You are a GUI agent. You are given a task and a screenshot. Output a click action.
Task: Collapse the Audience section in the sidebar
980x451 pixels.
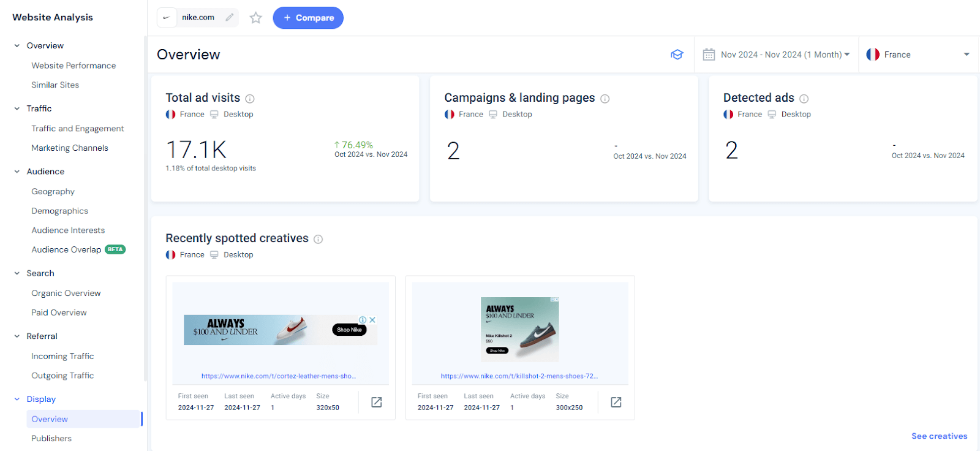point(17,172)
